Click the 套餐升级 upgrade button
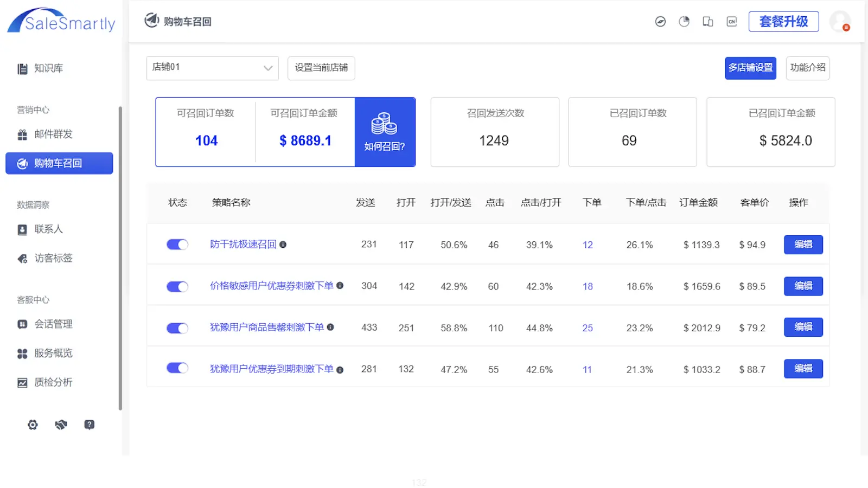868x488 pixels. click(x=783, y=21)
